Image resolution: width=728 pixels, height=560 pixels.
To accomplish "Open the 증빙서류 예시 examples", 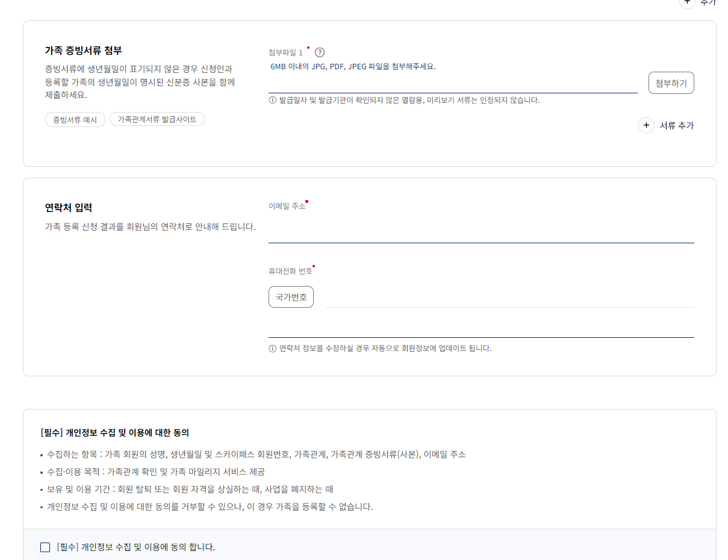I will coord(75,119).
